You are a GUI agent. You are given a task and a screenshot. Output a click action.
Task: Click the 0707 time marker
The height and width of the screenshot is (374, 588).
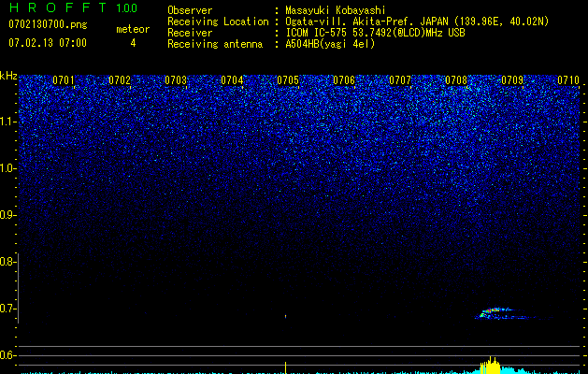[x=400, y=80]
